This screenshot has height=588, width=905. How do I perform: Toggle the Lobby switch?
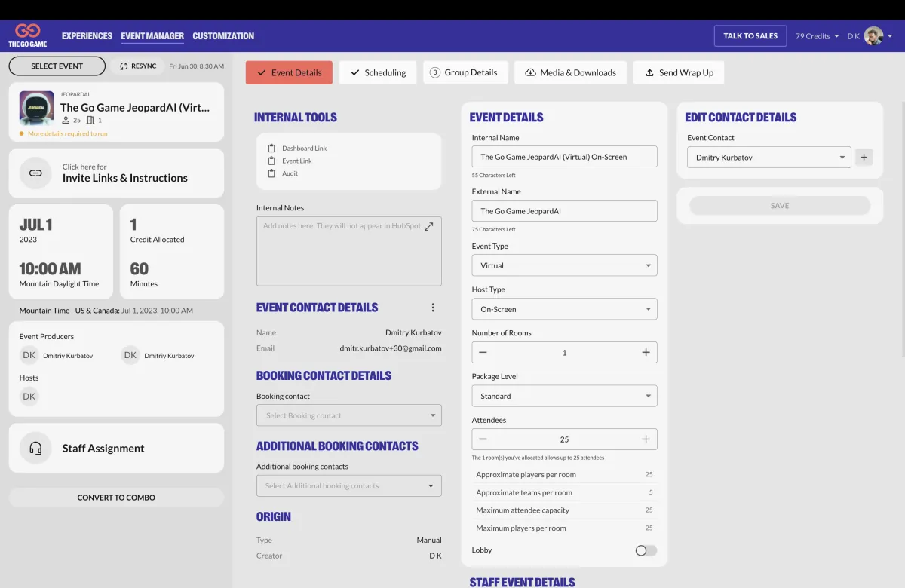click(x=646, y=550)
